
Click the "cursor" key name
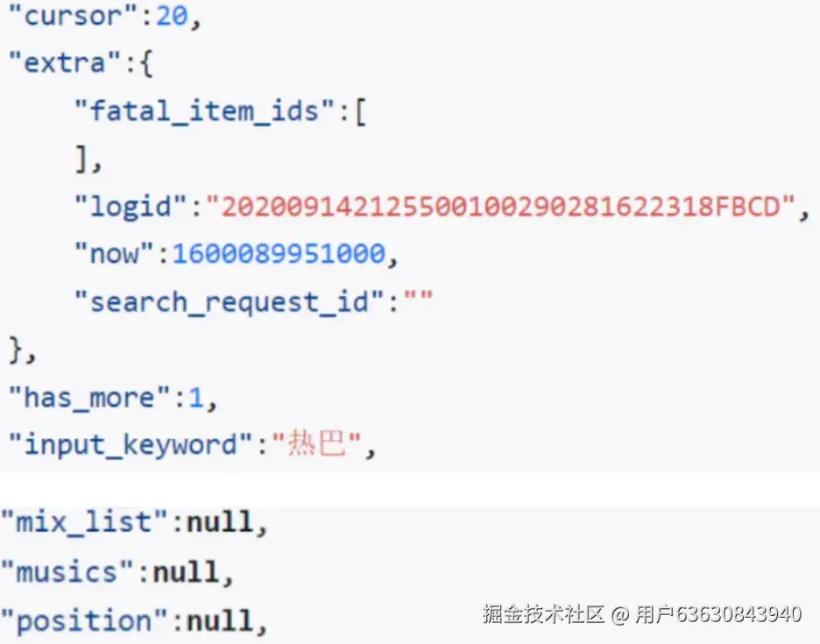click(73, 15)
